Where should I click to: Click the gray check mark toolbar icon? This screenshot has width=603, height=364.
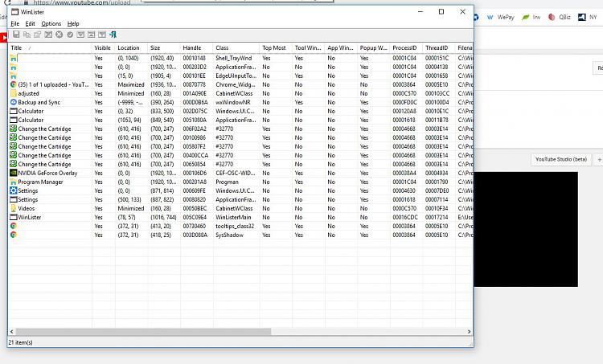[70, 35]
